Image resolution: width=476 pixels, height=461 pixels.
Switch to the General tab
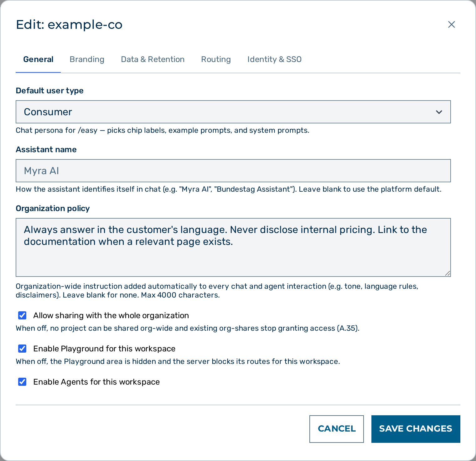(x=38, y=60)
